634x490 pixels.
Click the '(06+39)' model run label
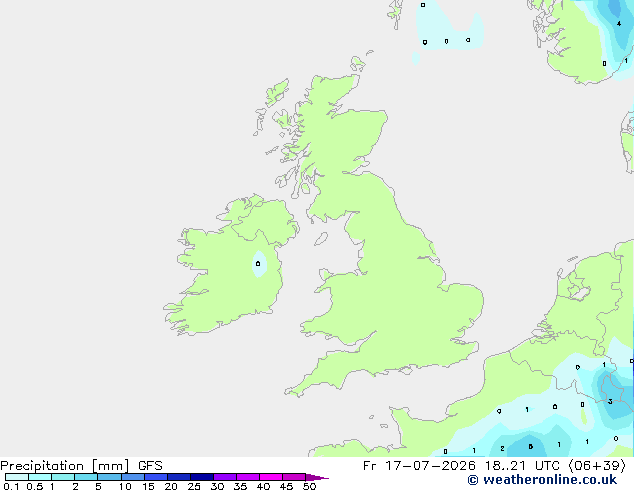click(597, 466)
